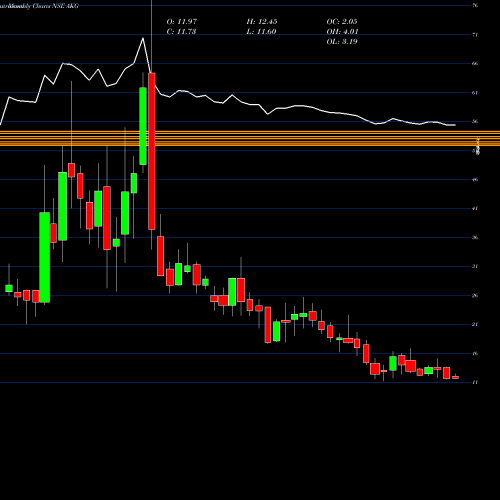Click the 21 price axis label
Viewport: 500px width, 500px height.
point(475,324)
